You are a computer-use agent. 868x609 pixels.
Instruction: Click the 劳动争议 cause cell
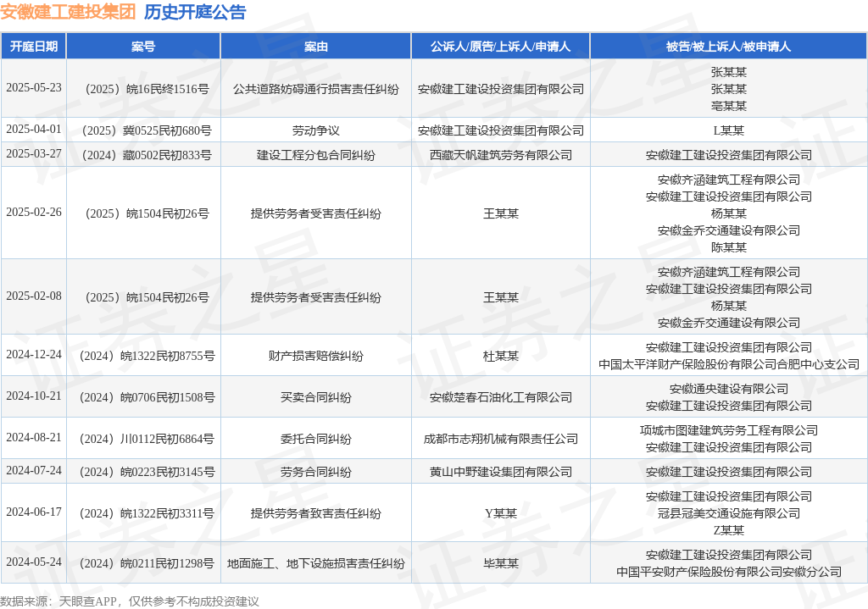click(x=316, y=130)
